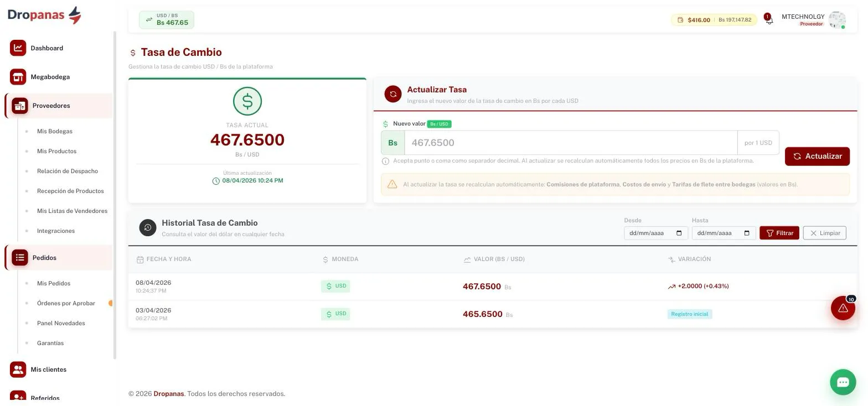The image size is (868, 406).
Task: Click the 465.6500 value in history
Action: tap(483, 314)
